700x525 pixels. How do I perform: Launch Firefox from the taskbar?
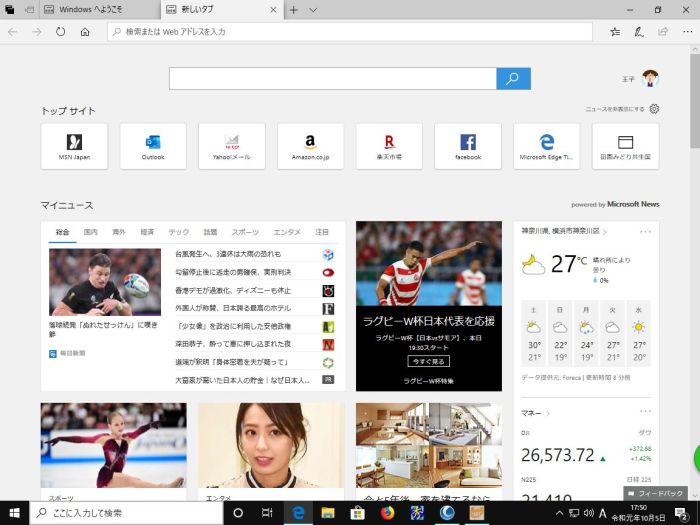387,513
